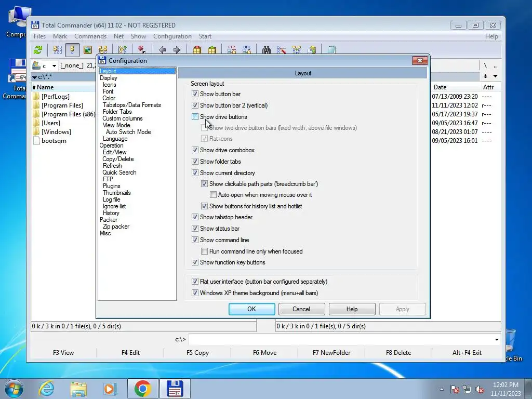Viewport: 532px width, 399px height.
Task: Open the Files menu
Action: tap(39, 36)
